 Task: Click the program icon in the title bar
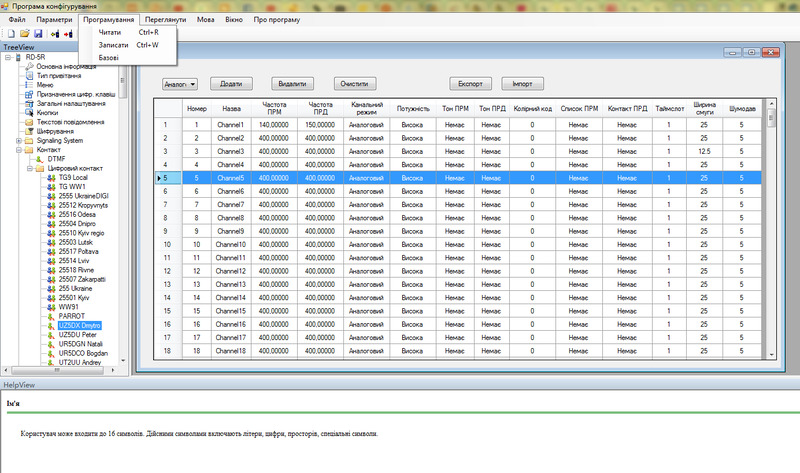pyautogui.click(x=5, y=6)
